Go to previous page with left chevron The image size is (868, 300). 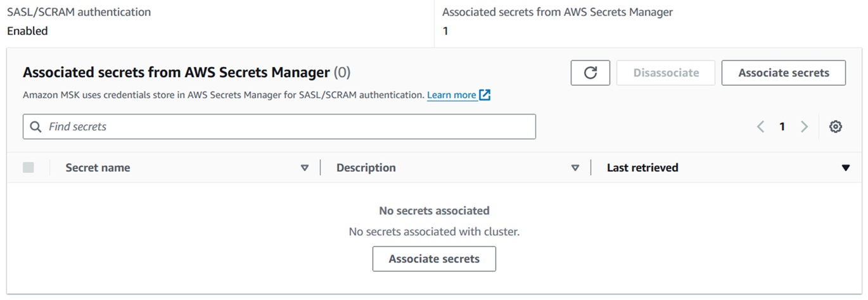coord(760,127)
